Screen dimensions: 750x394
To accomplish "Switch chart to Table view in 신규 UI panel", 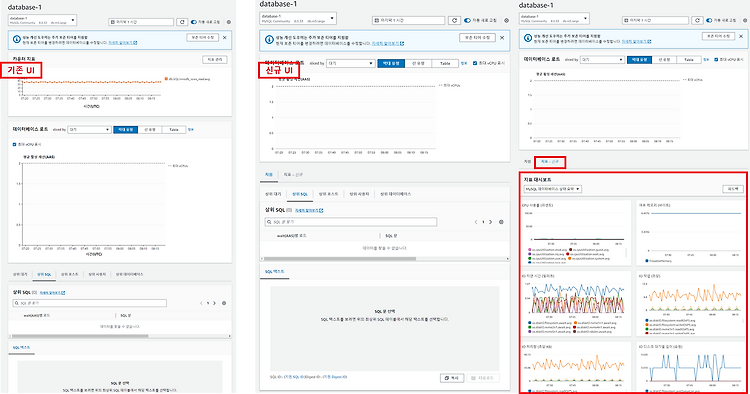I will (445, 63).
